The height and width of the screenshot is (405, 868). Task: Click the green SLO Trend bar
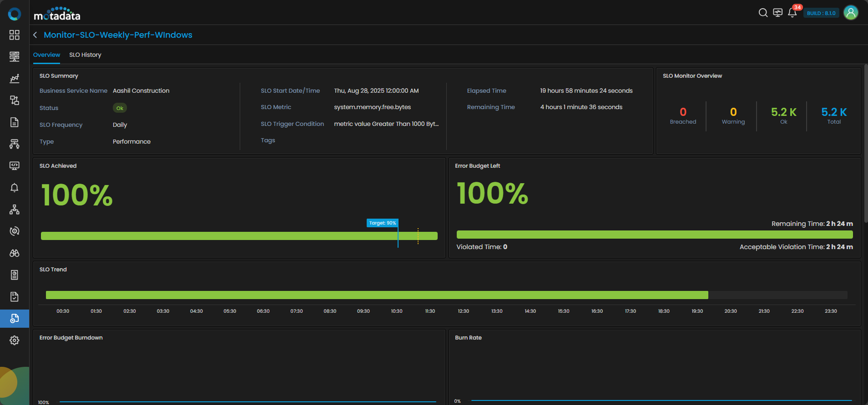pos(377,295)
